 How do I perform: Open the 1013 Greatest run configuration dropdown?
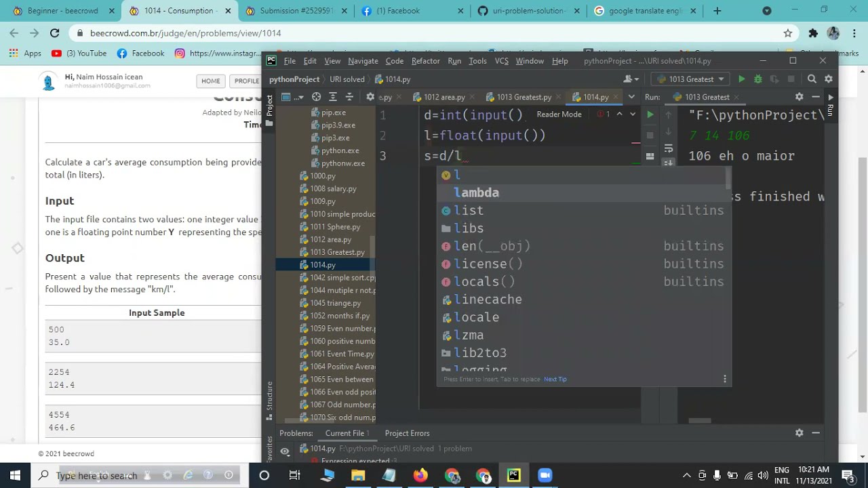coord(691,79)
